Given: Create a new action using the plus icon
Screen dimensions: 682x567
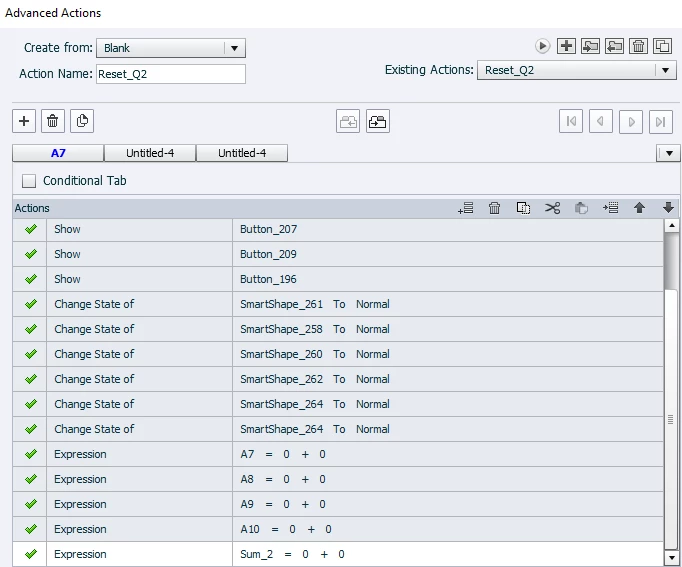Looking at the screenshot, I should [x=566, y=46].
